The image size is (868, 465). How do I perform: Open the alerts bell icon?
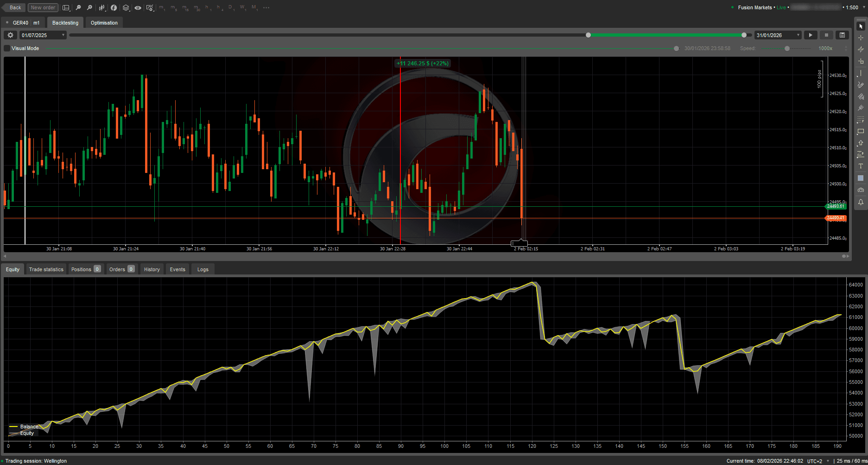(x=861, y=202)
